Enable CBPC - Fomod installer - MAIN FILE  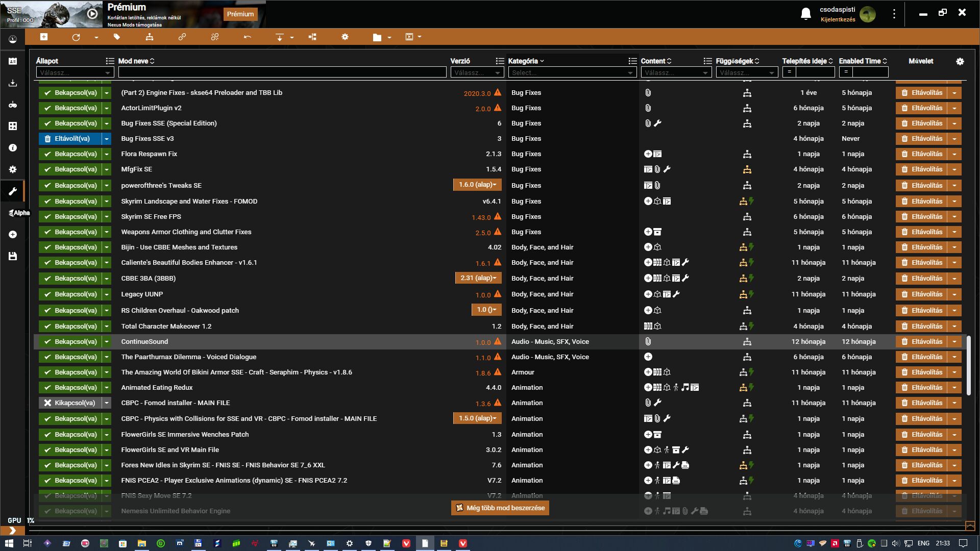coord(70,403)
